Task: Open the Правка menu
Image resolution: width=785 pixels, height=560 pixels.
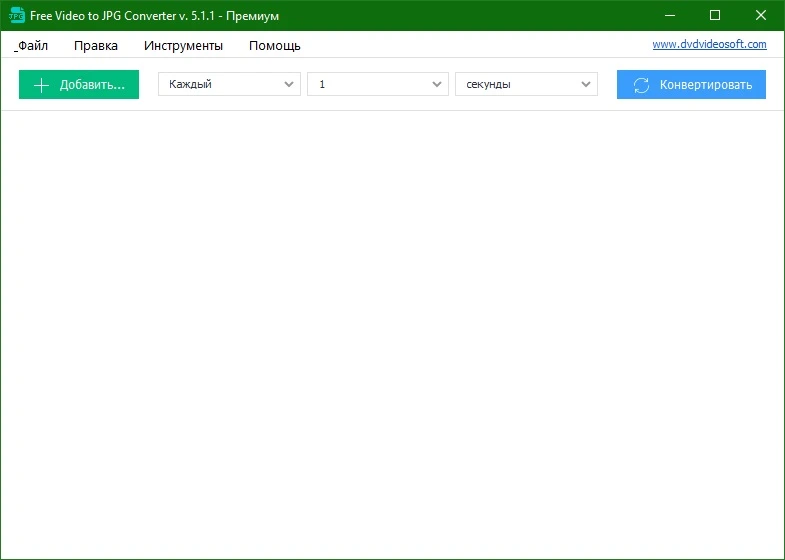Action: (96, 46)
